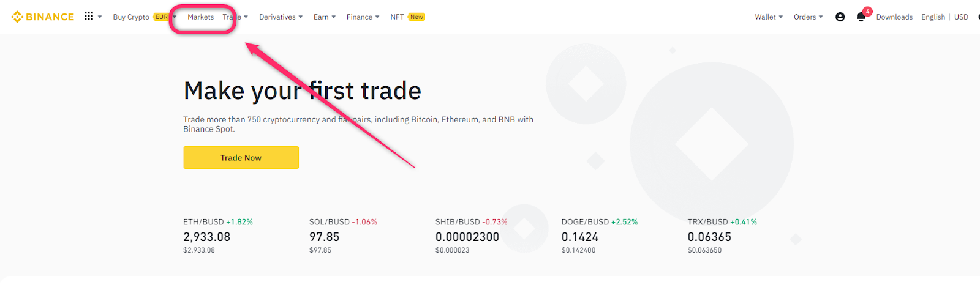Viewport: 980px width, 293px height.
Task: Expand the Buy Crypto dropdown
Action: (x=131, y=17)
